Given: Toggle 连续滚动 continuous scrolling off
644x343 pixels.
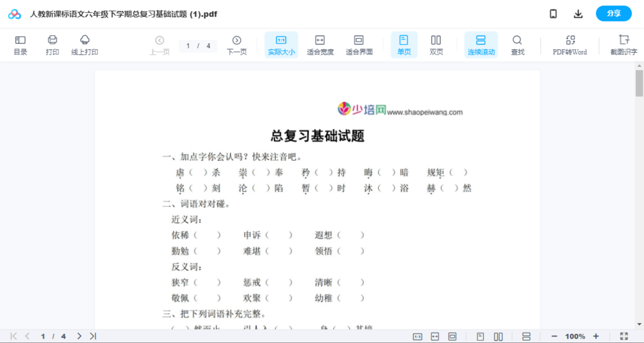Looking at the screenshot, I should [481, 45].
